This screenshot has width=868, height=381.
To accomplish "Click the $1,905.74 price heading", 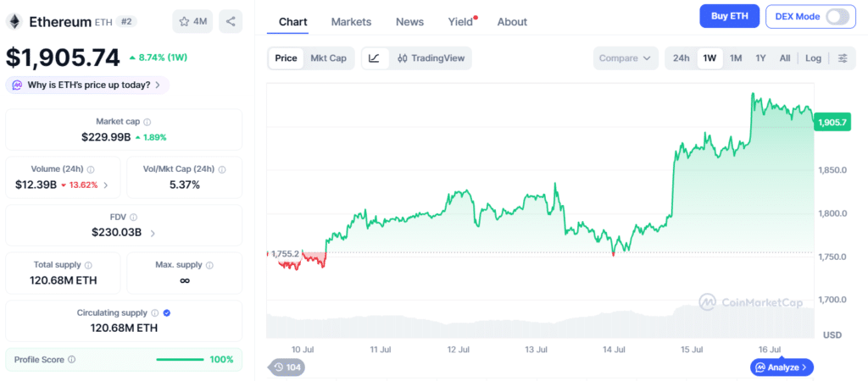I will pos(63,58).
